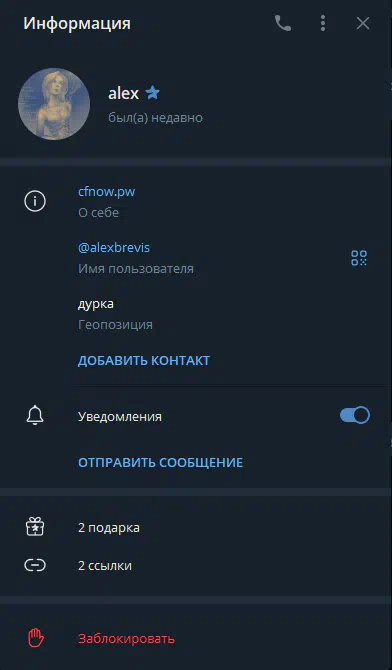Click the notifications bell icon
Viewport: 392px width, 670px height.
(35, 416)
